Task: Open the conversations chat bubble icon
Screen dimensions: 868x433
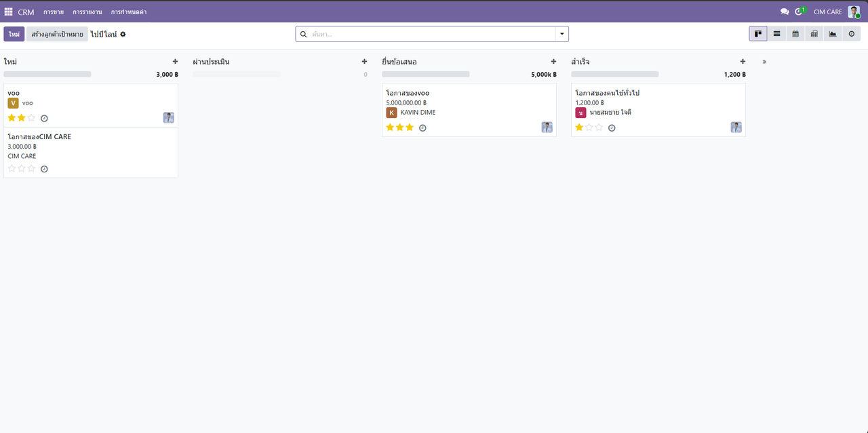Action: 785,12
